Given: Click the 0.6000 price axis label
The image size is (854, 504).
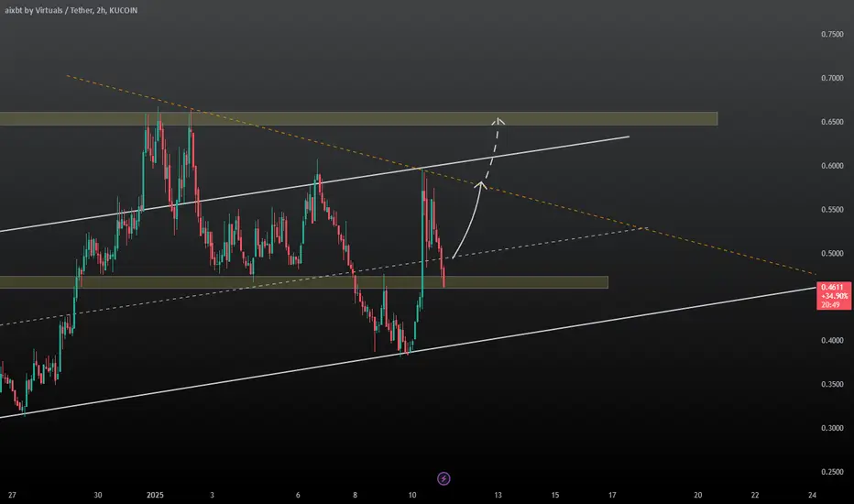Looking at the screenshot, I should click(832, 166).
